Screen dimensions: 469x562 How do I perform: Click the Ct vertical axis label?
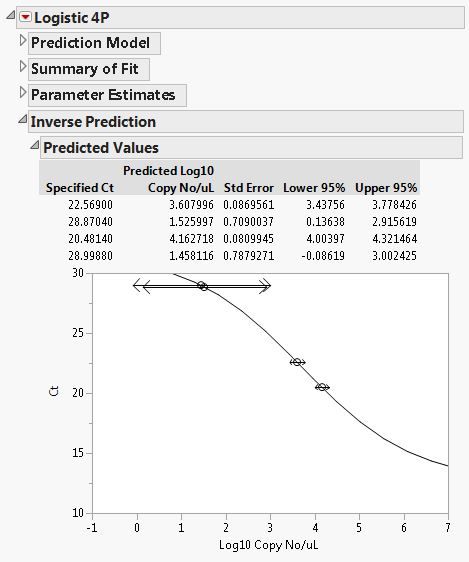[x=54, y=391]
